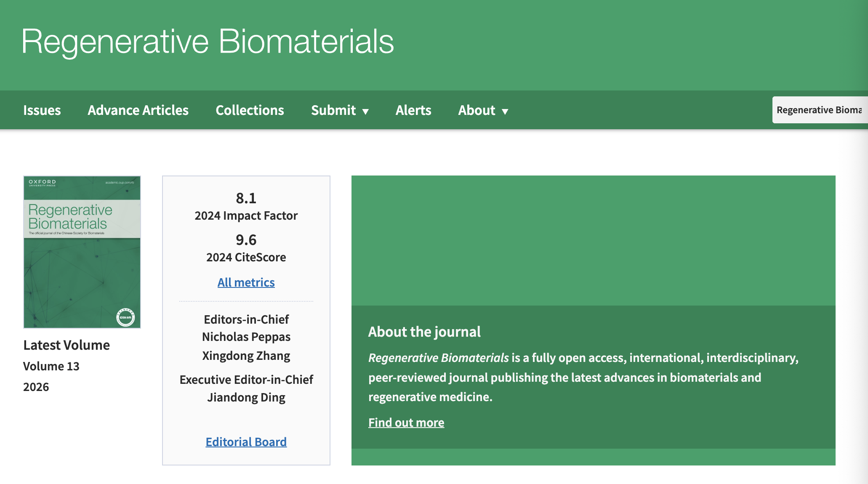Go to Advance Articles

tap(138, 110)
